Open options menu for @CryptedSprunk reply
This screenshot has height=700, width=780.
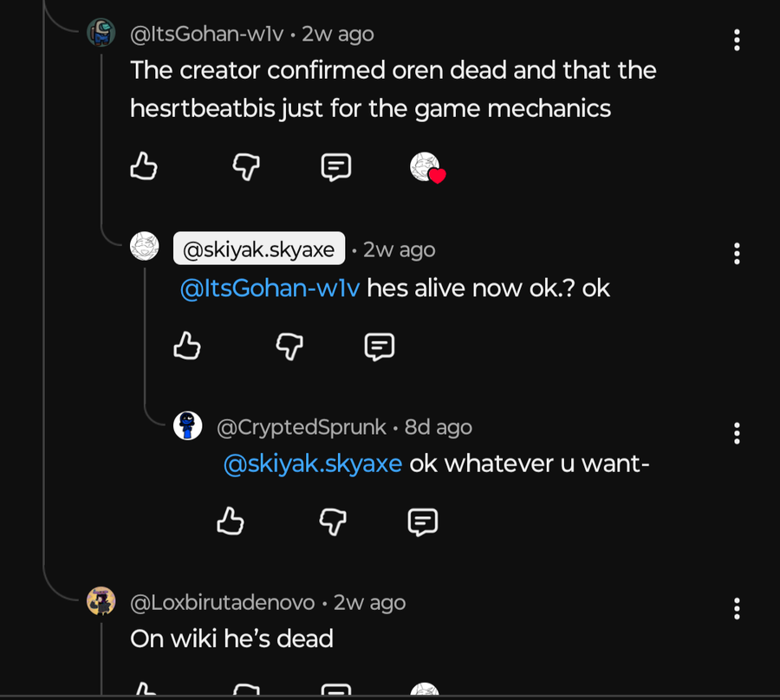[737, 433]
